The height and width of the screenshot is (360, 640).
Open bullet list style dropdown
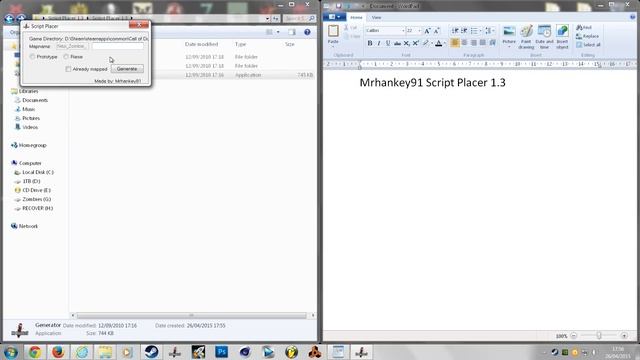click(x=480, y=31)
